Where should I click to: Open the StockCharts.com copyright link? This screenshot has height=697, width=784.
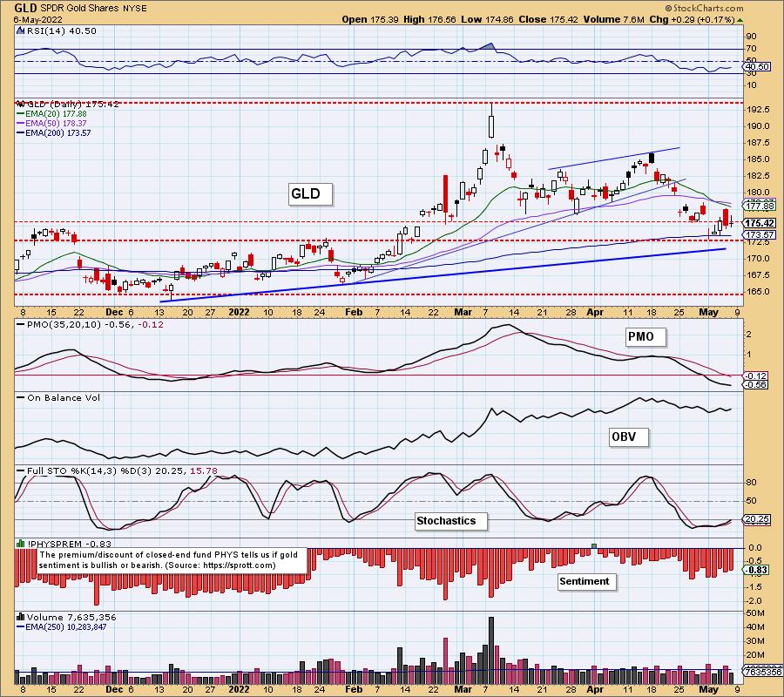pyautogui.click(x=704, y=8)
